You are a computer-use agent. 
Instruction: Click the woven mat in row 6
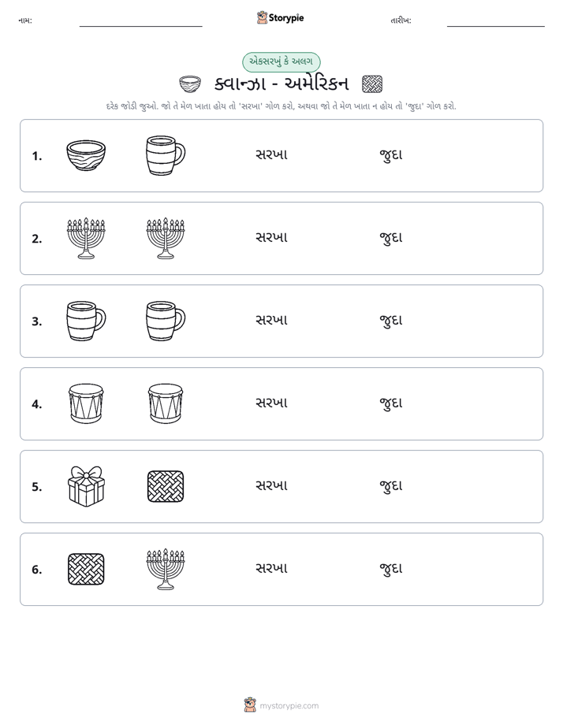click(x=86, y=569)
